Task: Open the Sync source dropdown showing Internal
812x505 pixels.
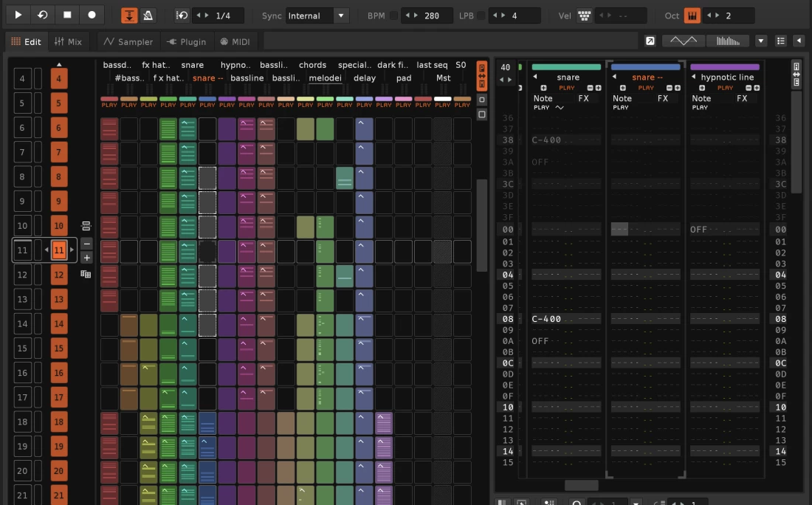Action: click(x=317, y=16)
